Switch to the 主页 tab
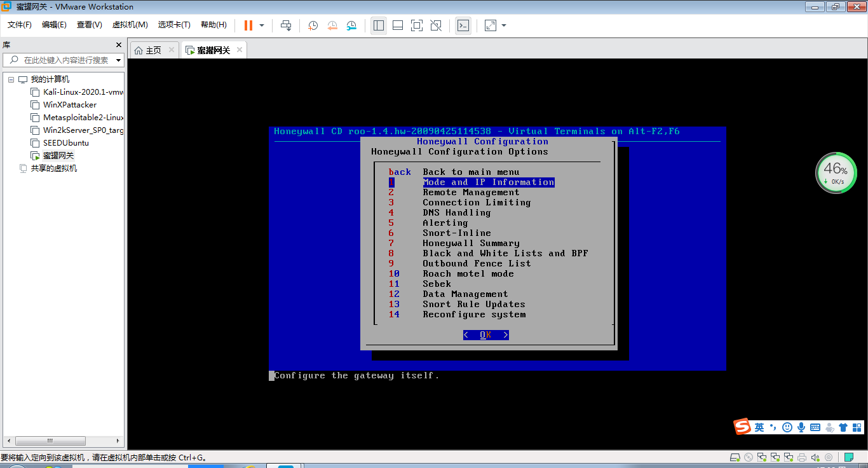This screenshot has width=868, height=468. (x=154, y=50)
